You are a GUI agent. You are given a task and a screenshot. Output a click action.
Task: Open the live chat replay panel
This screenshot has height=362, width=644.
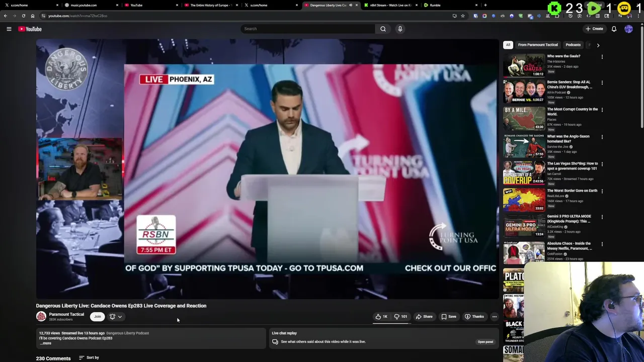click(x=485, y=342)
